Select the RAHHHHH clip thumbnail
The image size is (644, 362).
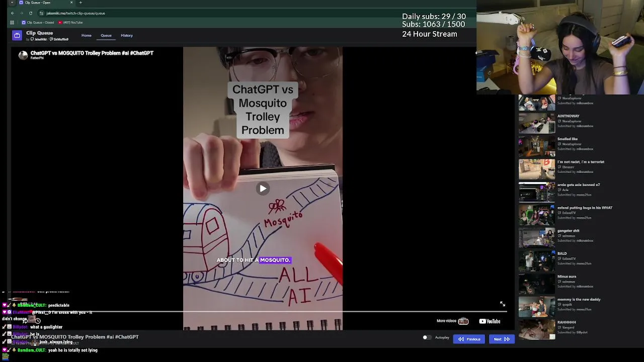click(537, 330)
